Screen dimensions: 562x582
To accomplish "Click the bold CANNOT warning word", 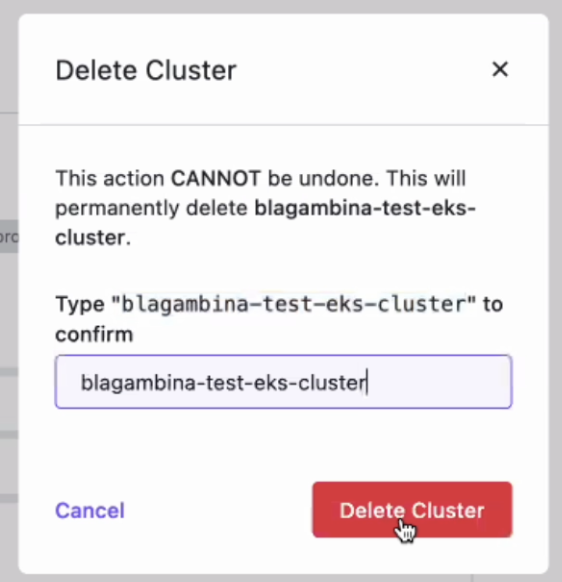I will 216,179.
